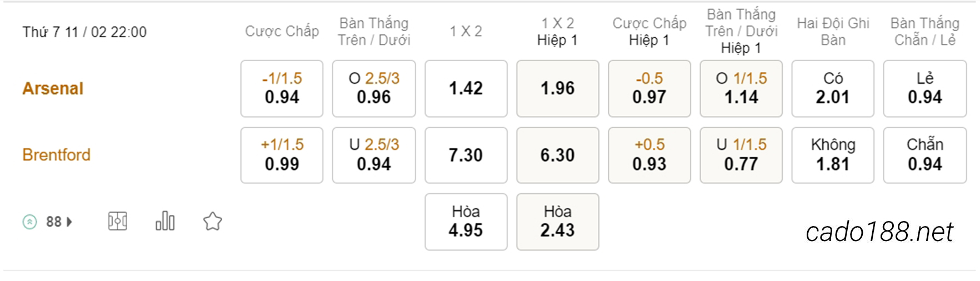Select Brentford handicap +1/1.5 odds 0.99
980x281 pixels.
point(282,155)
